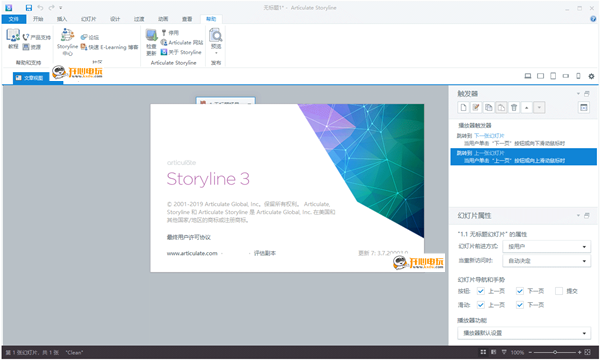Undock the 触发器 panel
600x360 pixels.
point(587,93)
